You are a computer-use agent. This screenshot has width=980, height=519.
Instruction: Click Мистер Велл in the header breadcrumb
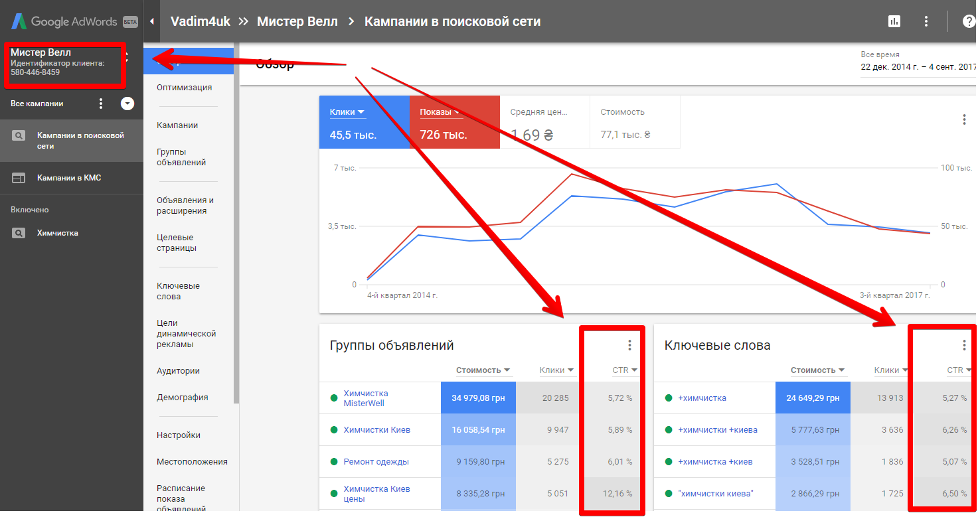[x=297, y=21]
